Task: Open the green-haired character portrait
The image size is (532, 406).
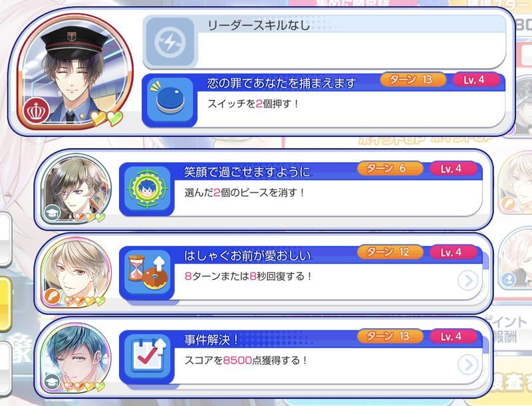Action: click(x=76, y=189)
